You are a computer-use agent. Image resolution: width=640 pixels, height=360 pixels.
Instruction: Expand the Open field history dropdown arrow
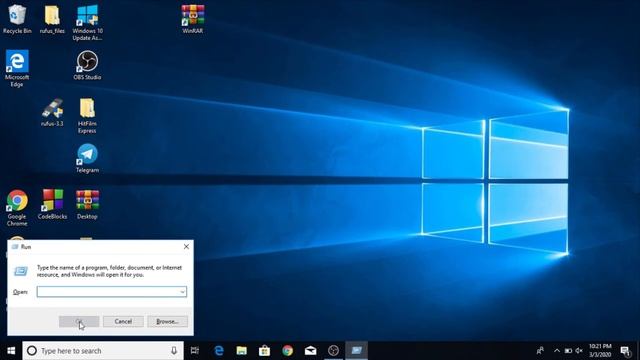(x=182, y=292)
